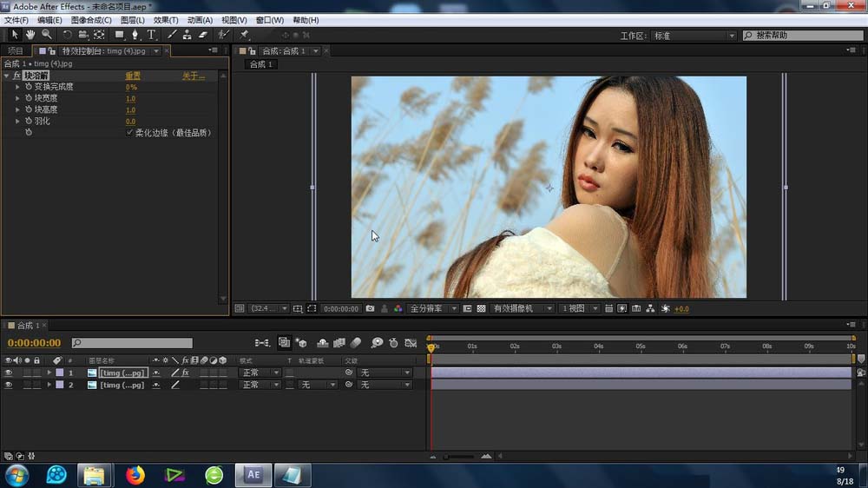Expand the 变换完成度 property
868x488 pixels.
[17, 87]
